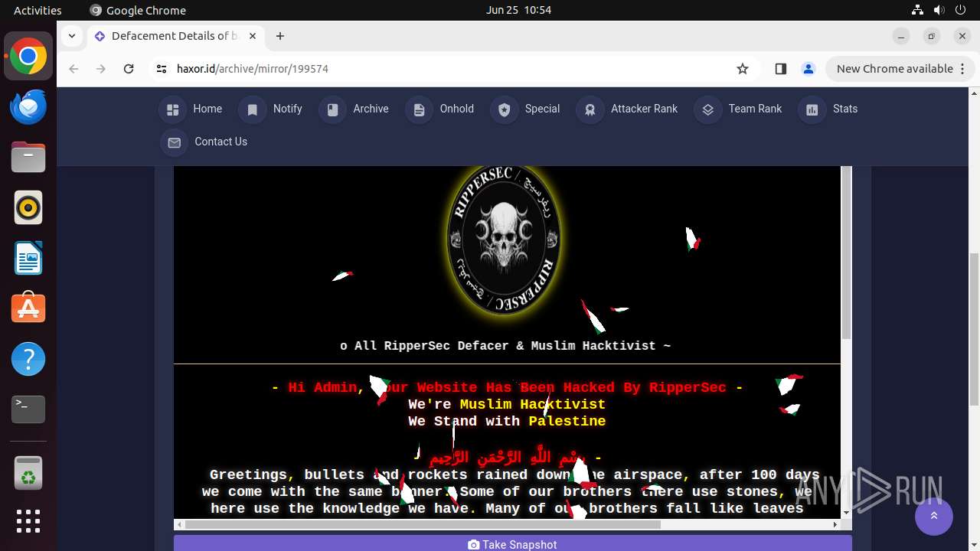The height and width of the screenshot is (551, 980).
Task: Open the Contact Us page
Action: [204, 142]
